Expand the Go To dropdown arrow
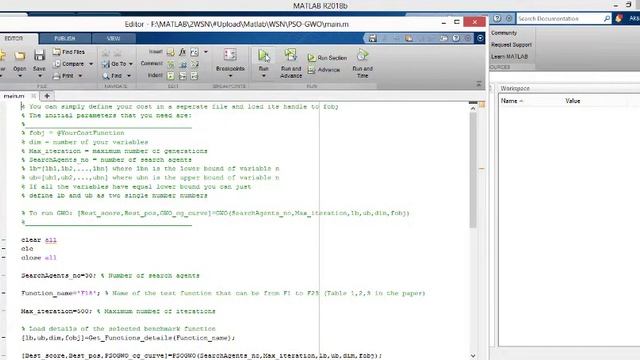640x360 pixels. 131,64
